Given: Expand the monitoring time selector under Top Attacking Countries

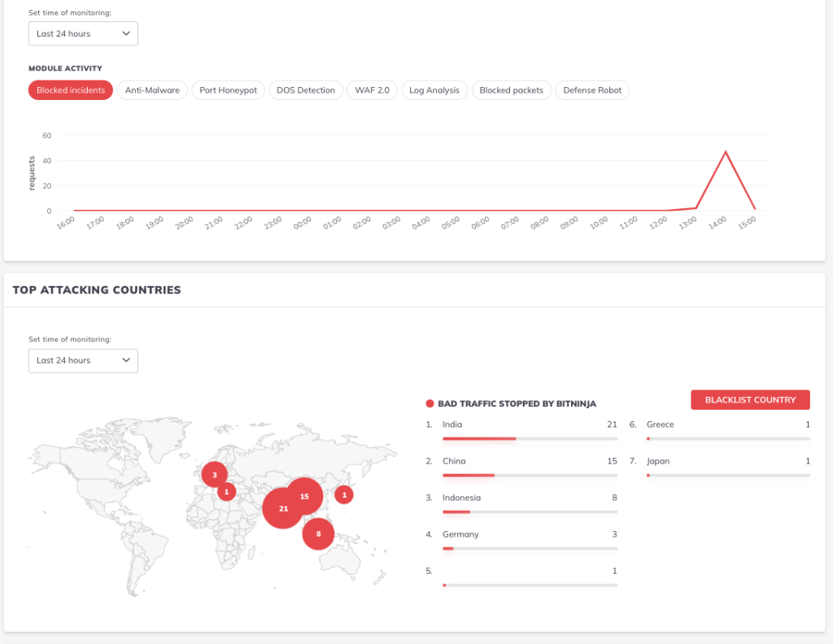Looking at the screenshot, I should [83, 360].
